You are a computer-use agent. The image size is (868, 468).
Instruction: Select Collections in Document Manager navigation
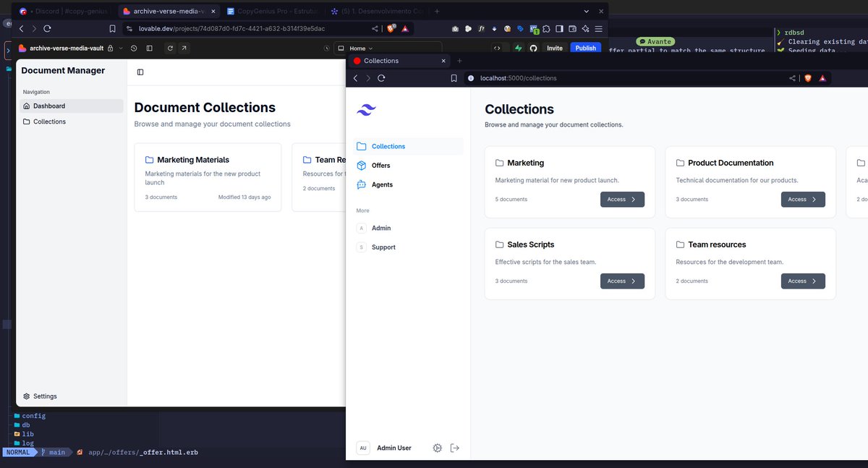71,122
